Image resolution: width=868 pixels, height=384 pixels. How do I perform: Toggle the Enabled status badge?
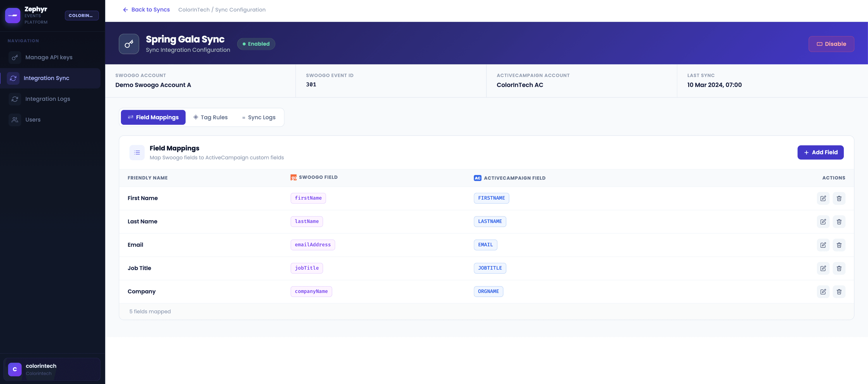pos(256,44)
